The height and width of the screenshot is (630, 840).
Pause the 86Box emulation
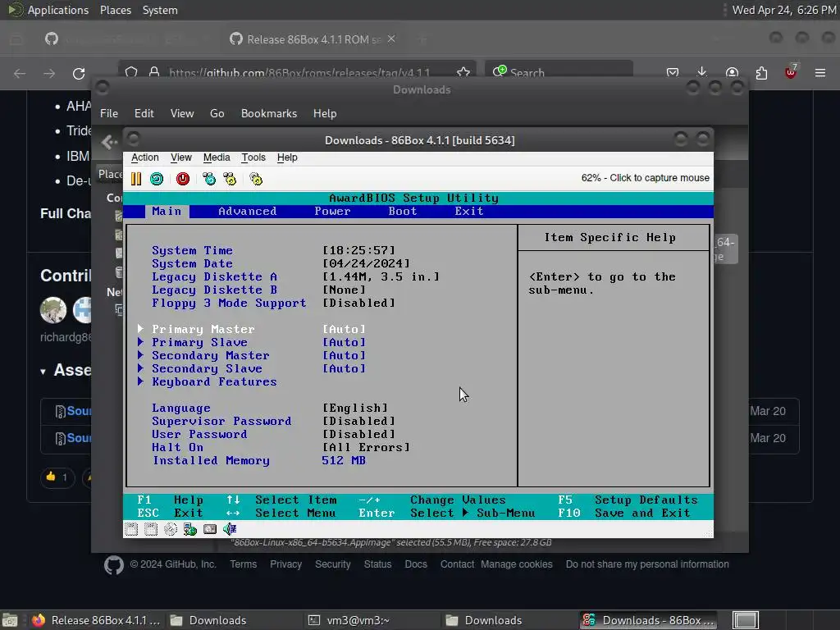coord(136,179)
